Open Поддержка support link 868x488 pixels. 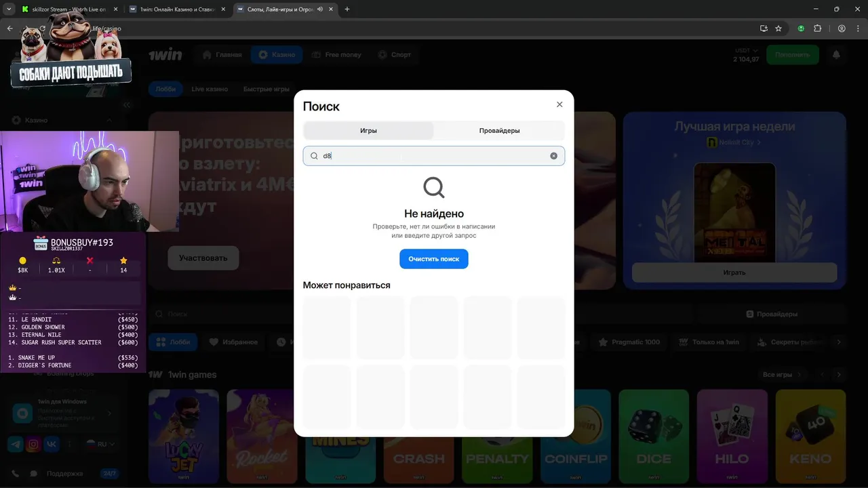click(x=64, y=474)
